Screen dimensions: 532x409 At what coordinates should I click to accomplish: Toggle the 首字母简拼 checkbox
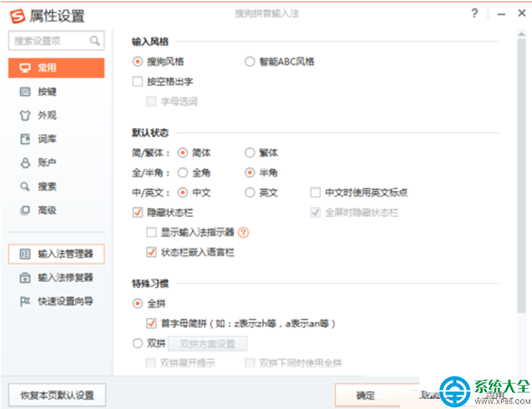pyautogui.click(x=151, y=323)
